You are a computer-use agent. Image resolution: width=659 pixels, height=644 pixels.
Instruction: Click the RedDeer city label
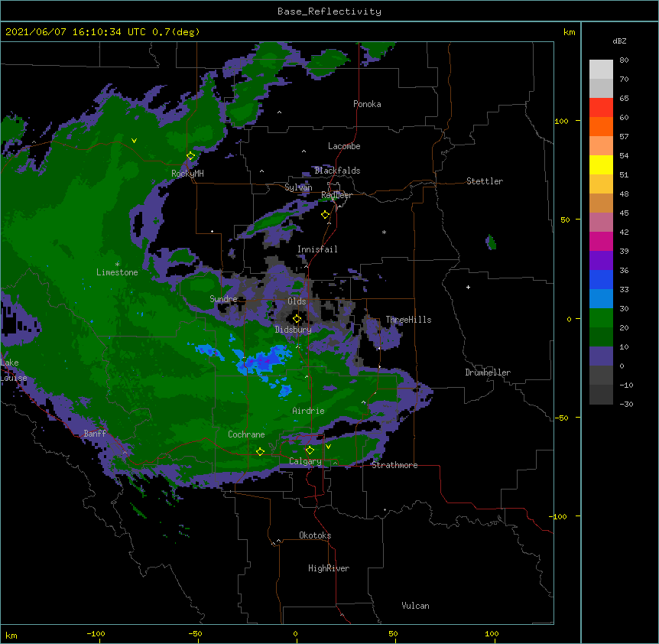(x=336, y=195)
